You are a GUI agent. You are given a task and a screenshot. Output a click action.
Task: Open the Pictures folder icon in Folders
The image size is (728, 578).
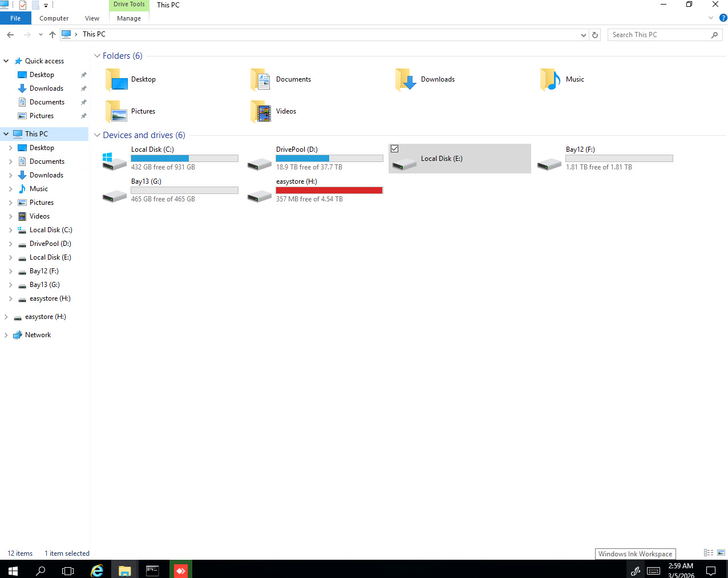116,112
